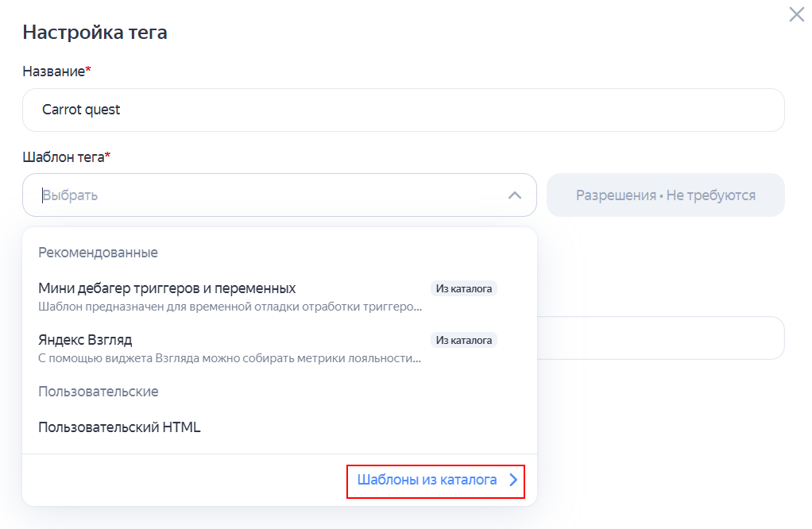Click the right arrow next to Шаблоны из каталога
This screenshot has height=529, width=812.
click(513, 480)
